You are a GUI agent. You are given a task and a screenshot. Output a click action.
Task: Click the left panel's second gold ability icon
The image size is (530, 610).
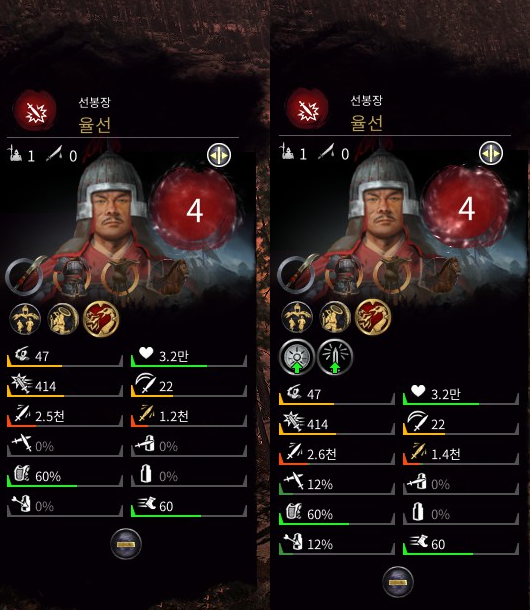point(63,319)
